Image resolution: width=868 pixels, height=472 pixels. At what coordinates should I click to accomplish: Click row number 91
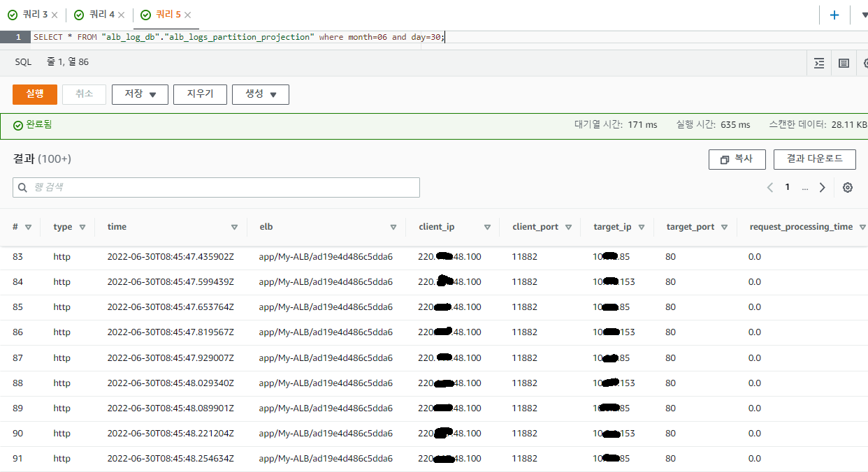18,459
